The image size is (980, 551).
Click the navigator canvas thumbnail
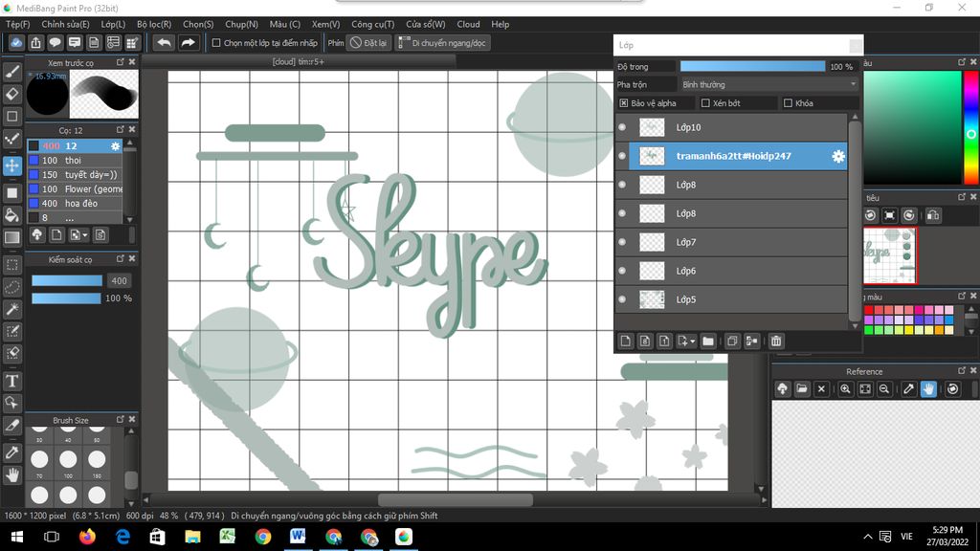click(x=890, y=255)
